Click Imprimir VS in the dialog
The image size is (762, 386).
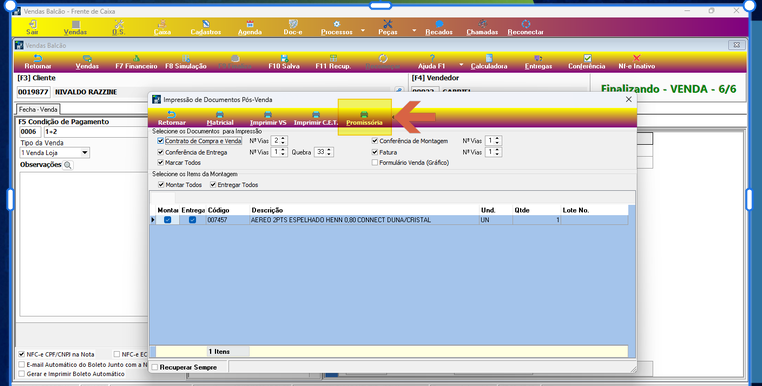point(268,118)
